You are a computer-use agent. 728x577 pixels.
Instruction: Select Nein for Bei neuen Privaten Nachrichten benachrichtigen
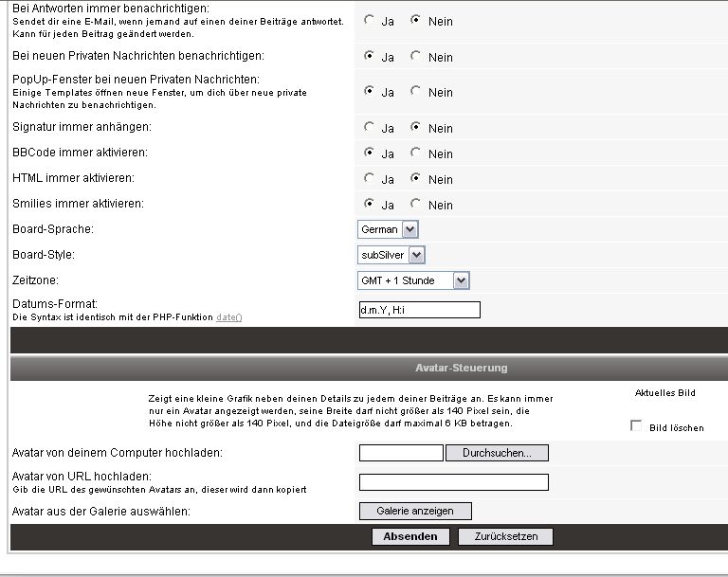415,57
